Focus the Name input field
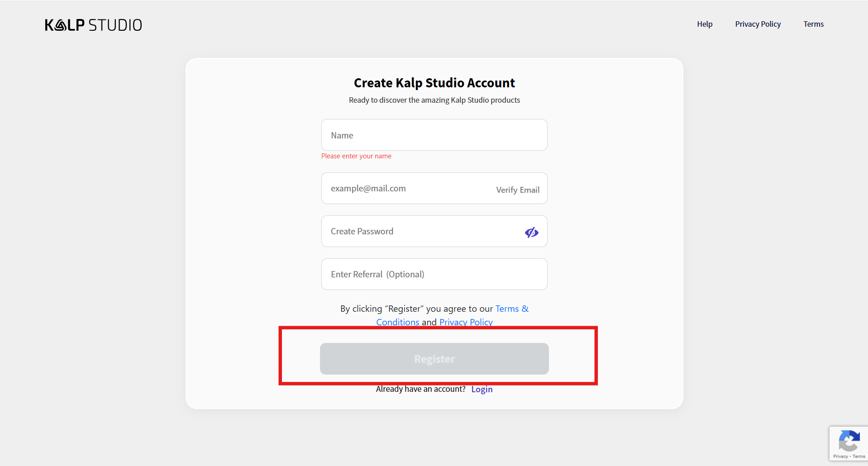This screenshot has width=868, height=466. point(434,135)
